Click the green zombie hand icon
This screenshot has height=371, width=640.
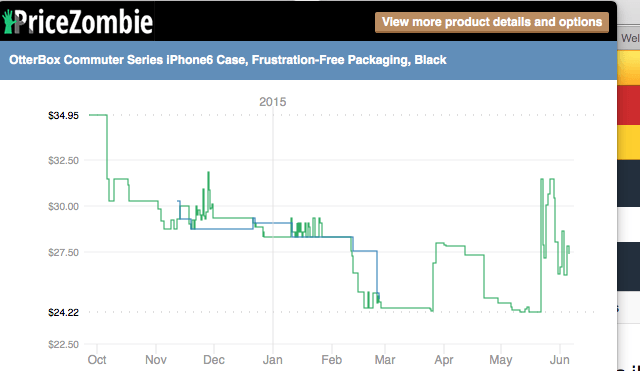[x=8, y=22]
